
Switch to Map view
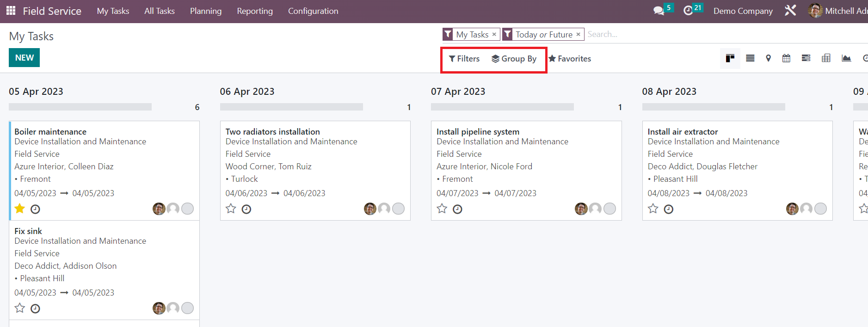[768, 58]
